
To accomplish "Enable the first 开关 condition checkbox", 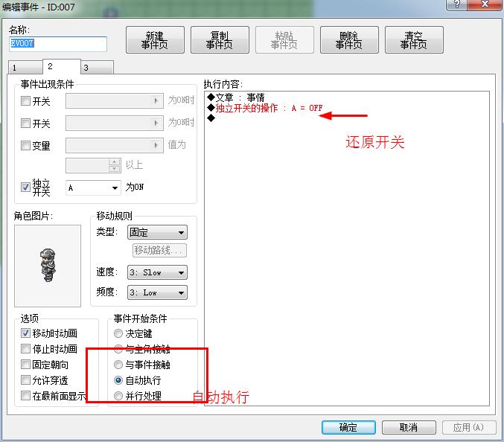I will click(x=25, y=101).
